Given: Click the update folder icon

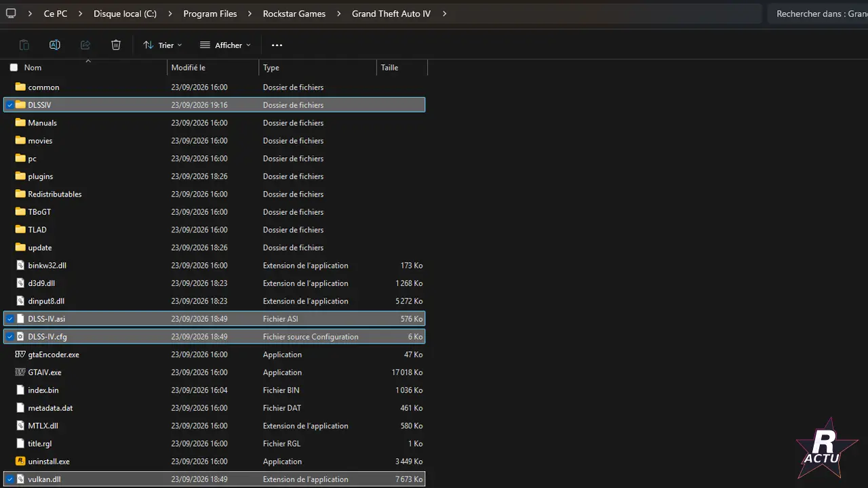Looking at the screenshot, I should (x=20, y=247).
